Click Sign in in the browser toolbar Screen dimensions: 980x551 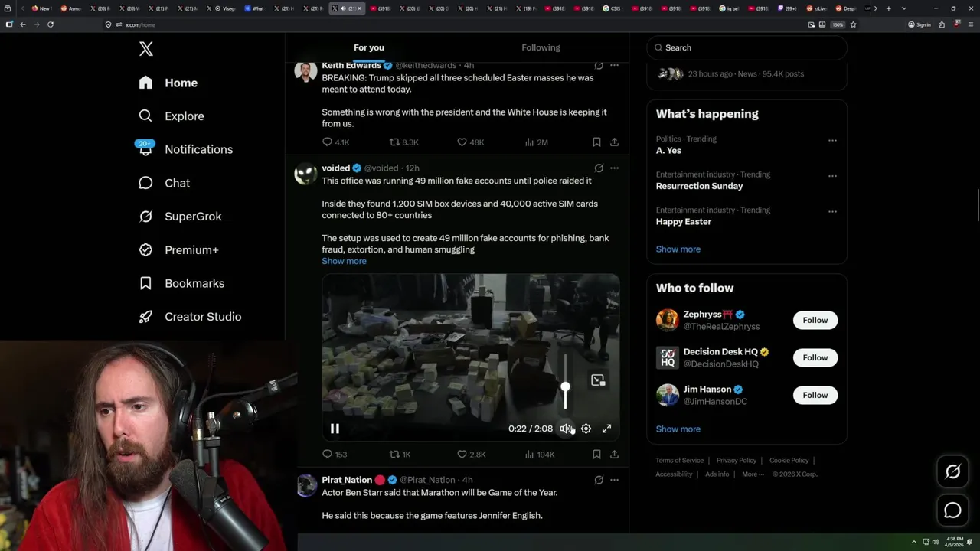[x=920, y=24]
